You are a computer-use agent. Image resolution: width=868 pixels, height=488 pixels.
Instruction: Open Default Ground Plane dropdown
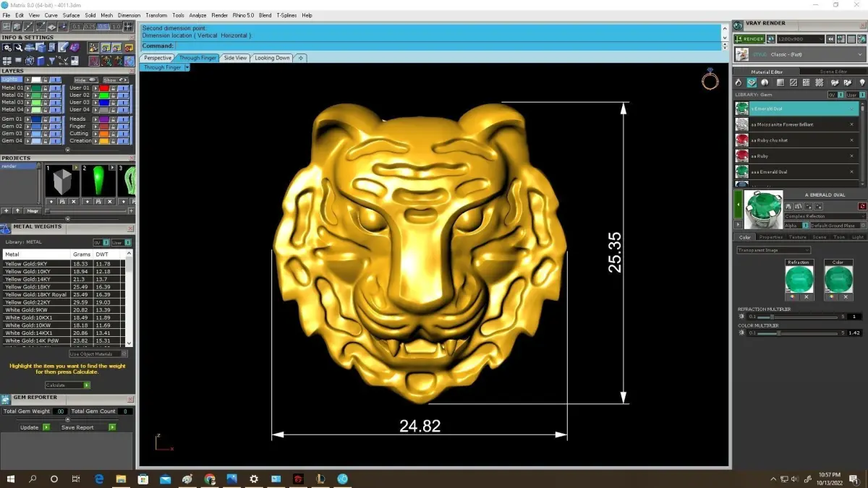(x=838, y=226)
